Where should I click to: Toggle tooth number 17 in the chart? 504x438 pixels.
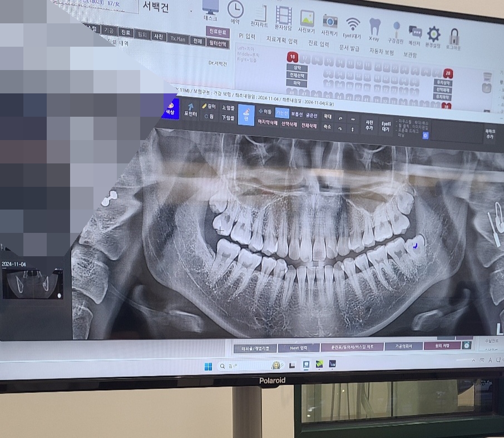(305, 59)
